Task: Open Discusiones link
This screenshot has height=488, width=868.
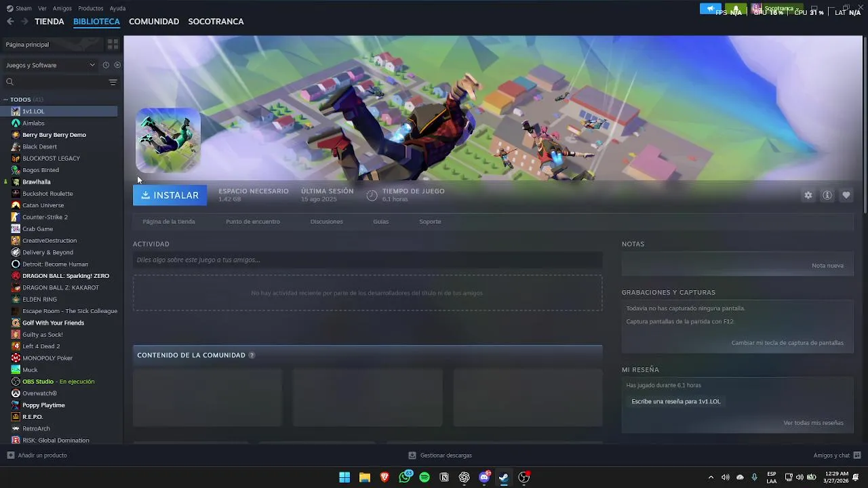Action: 326,222
